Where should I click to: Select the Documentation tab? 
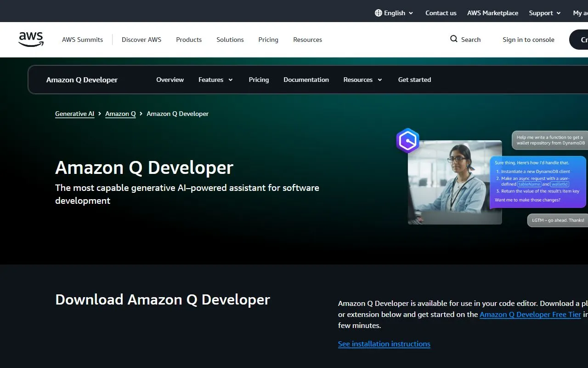306,80
